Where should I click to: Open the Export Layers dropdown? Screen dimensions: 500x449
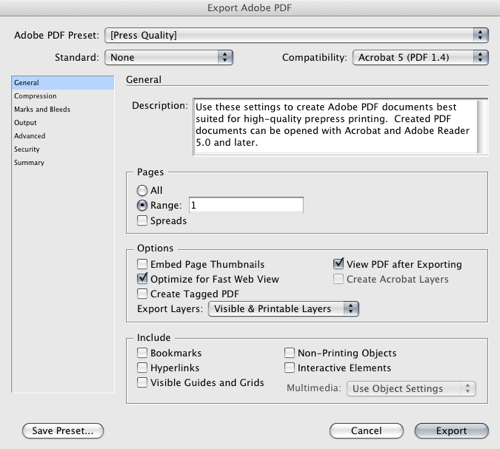(x=283, y=309)
